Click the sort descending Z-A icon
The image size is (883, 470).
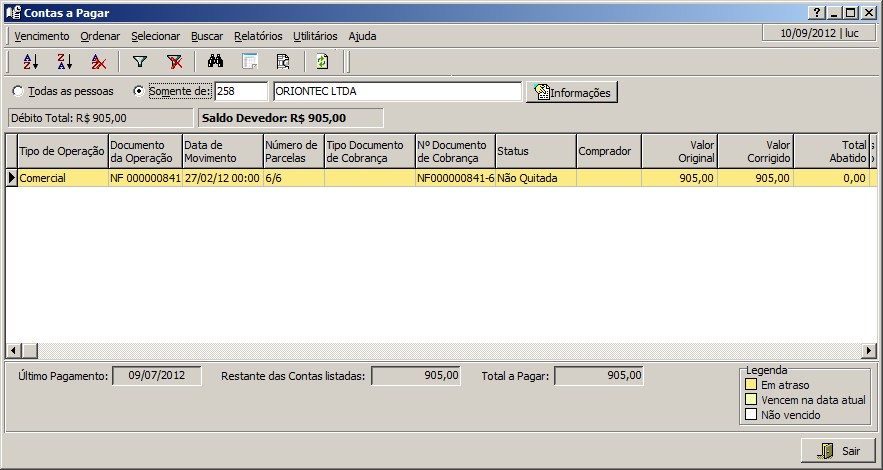64,62
